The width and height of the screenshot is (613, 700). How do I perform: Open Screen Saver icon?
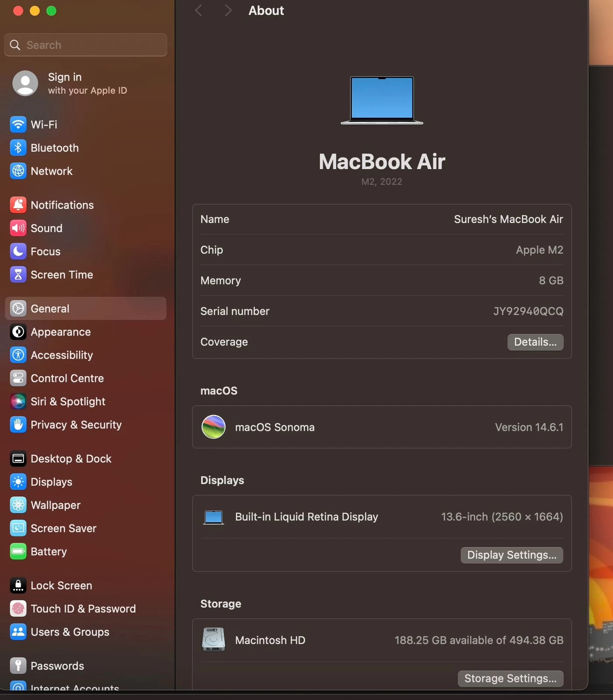click(x=18, y=528)
